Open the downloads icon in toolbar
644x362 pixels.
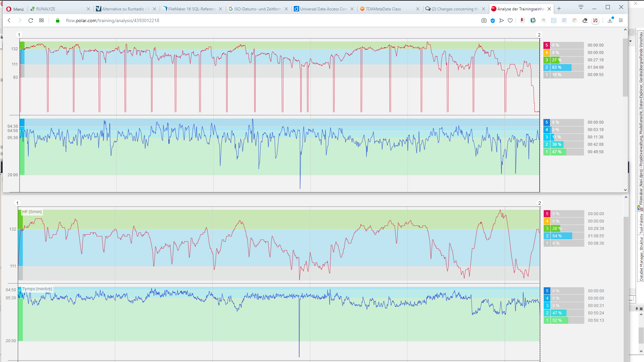point(610,20)
